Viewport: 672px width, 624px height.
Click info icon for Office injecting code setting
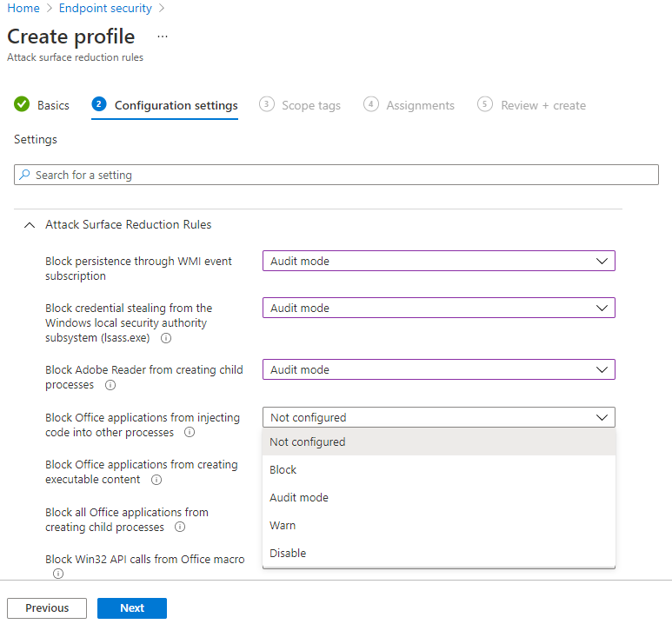pos(190,433)
